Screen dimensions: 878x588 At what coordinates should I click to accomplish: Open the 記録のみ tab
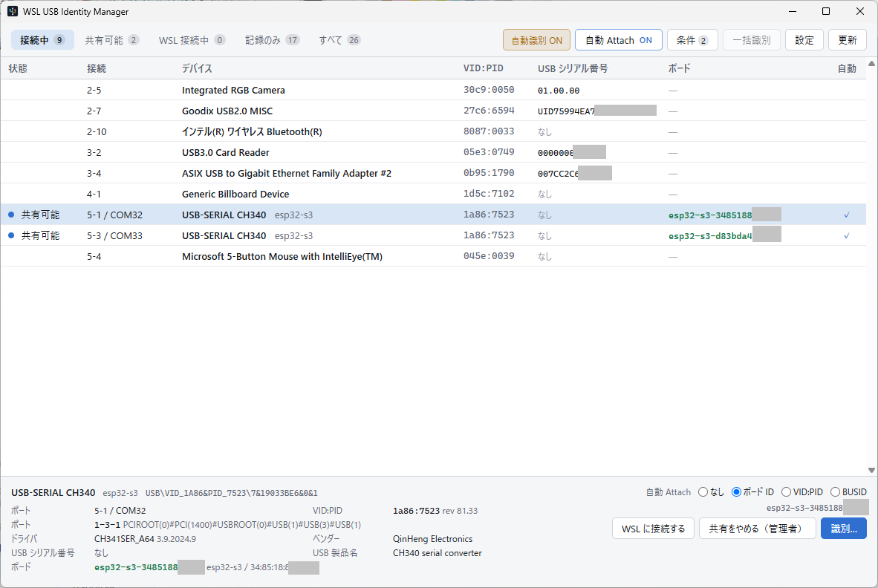tap(272, 40)
